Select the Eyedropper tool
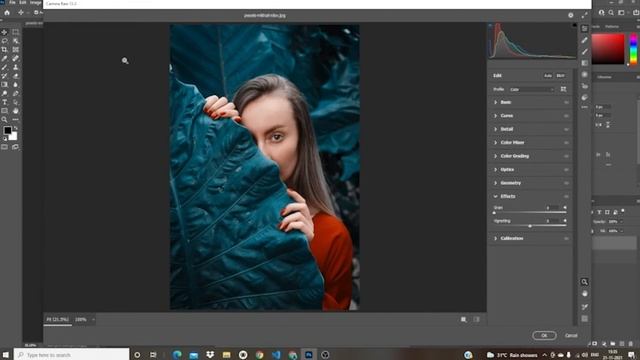 coord(4,59)
